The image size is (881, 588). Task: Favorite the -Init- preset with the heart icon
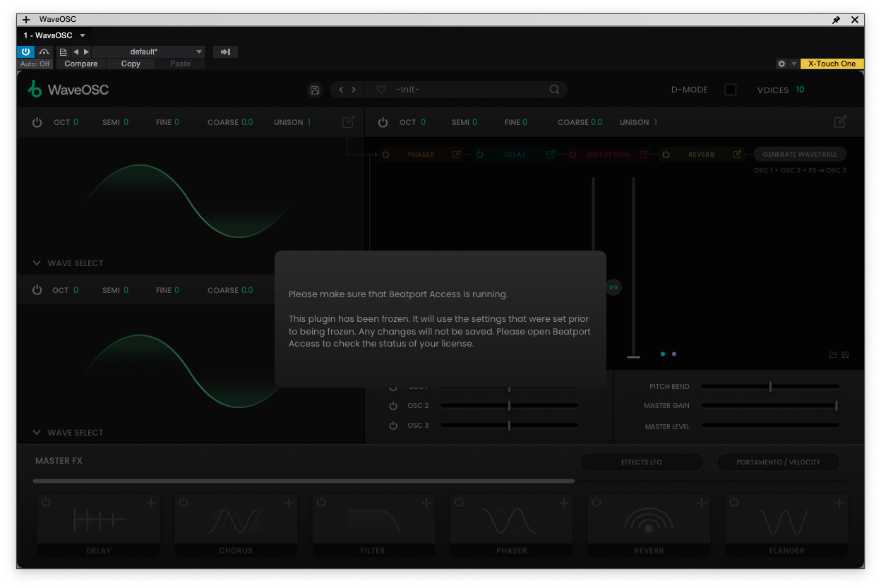pyautogui.click(x=381, y=90)
